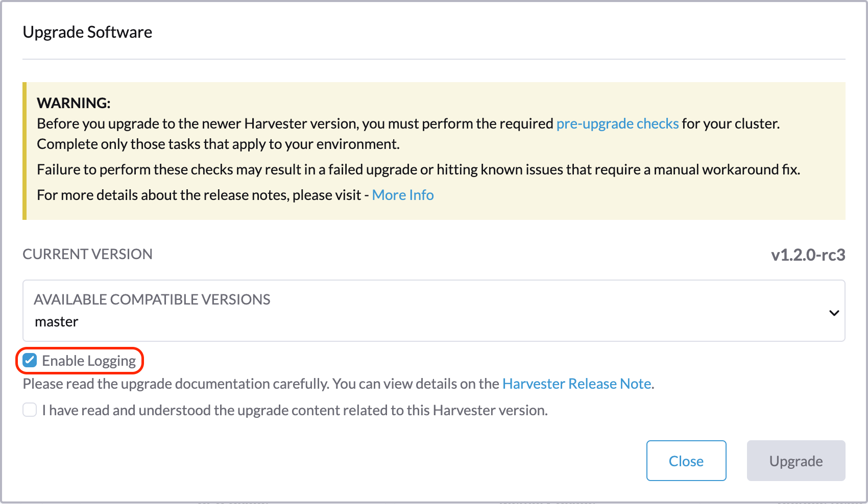
Task: Select "master" in the version selector
Action: pos(56,321)
